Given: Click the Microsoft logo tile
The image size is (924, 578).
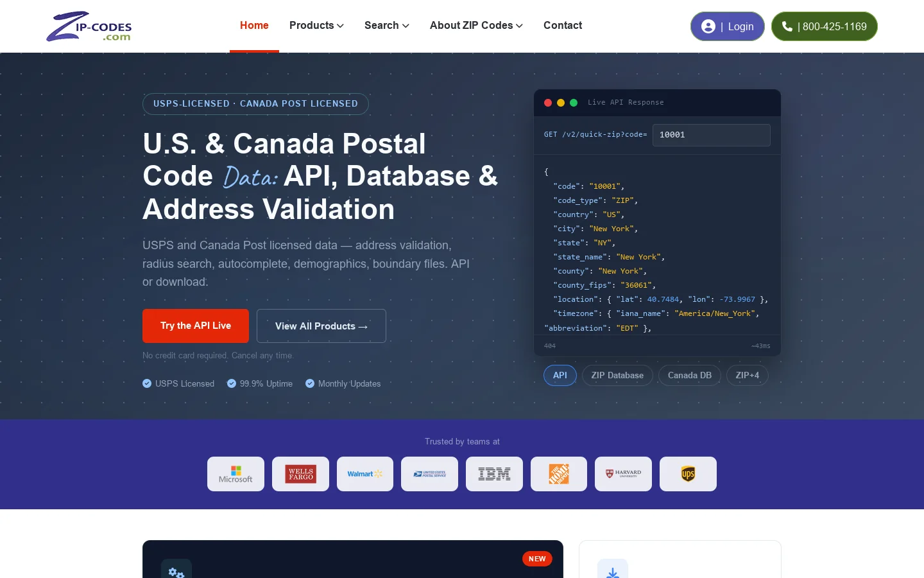Looking at the screenshot, I should click(235, 474).
